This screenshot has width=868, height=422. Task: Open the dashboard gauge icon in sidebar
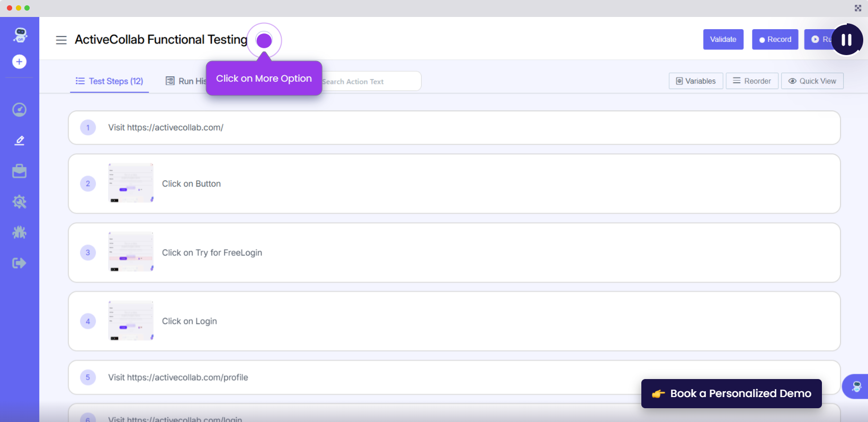20,110
